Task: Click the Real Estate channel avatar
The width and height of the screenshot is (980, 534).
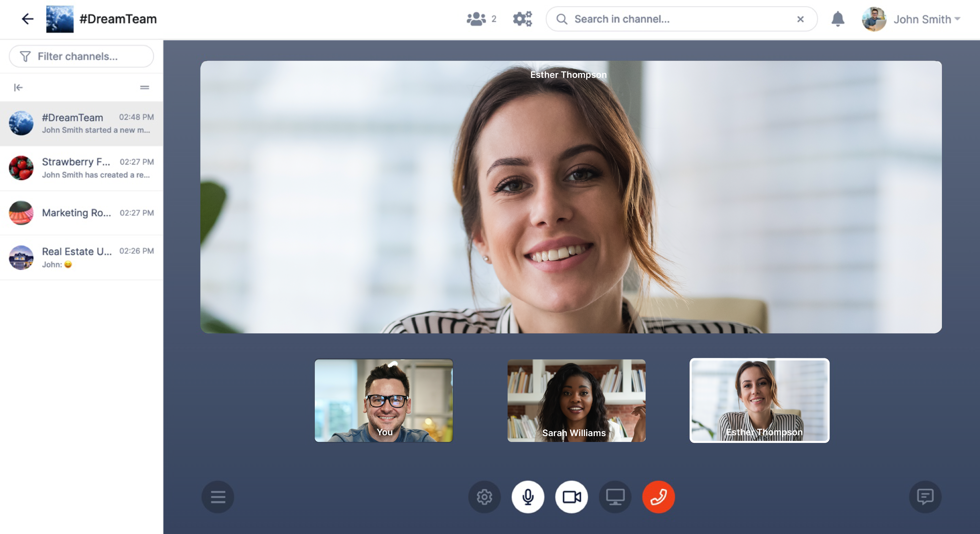Action: click(21, 257)
